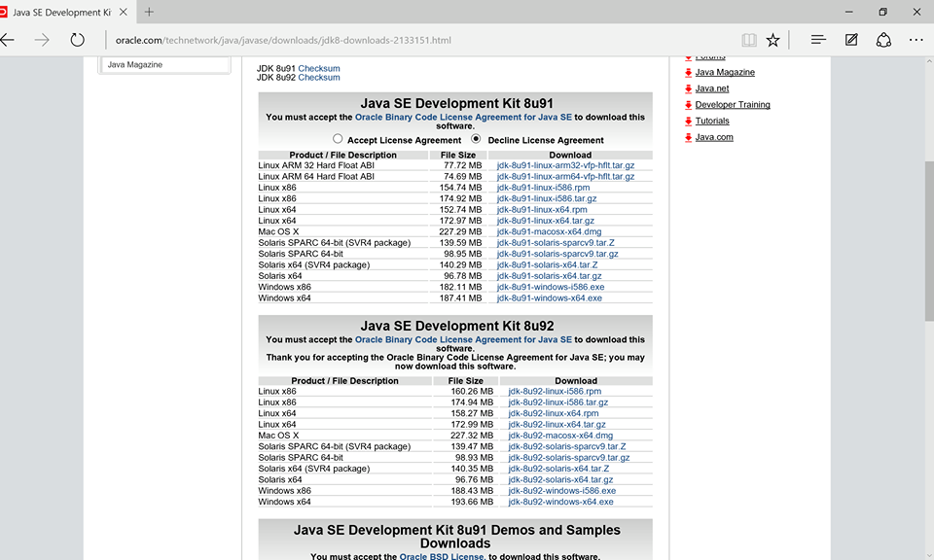Viewport: 934px width, 560px height.
Task: Open the JDK 8u91 Checksum link
Action: tap(319, 68)
